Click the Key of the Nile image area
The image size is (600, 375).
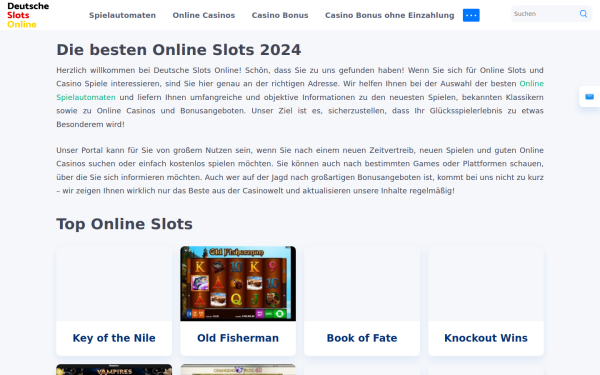coord(114,284)
